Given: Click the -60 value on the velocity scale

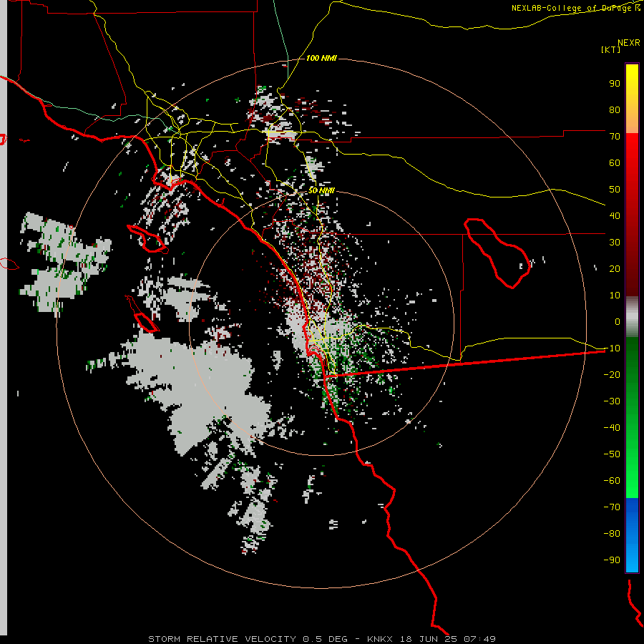Looking at the screenshot, I should click(x=612, y=481).
